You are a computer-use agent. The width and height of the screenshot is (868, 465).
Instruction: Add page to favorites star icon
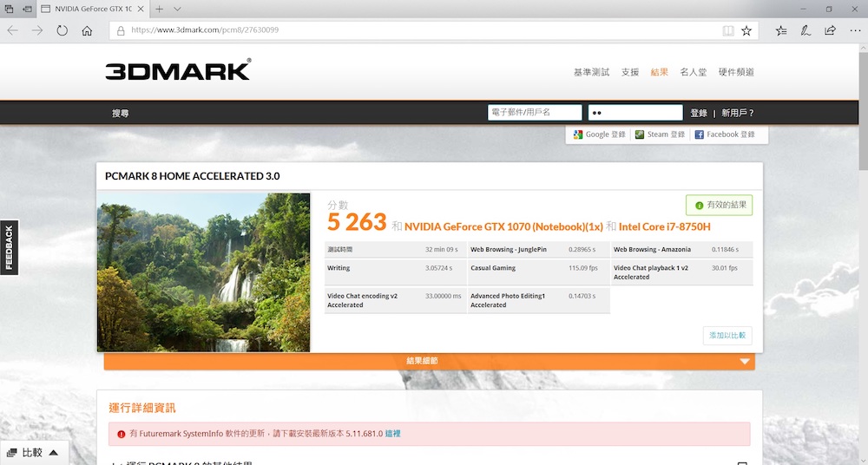746,30
